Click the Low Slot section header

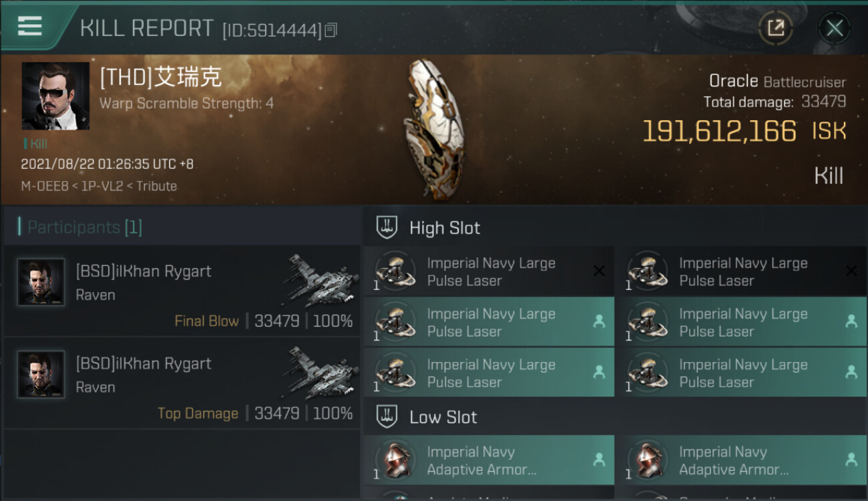443,417
